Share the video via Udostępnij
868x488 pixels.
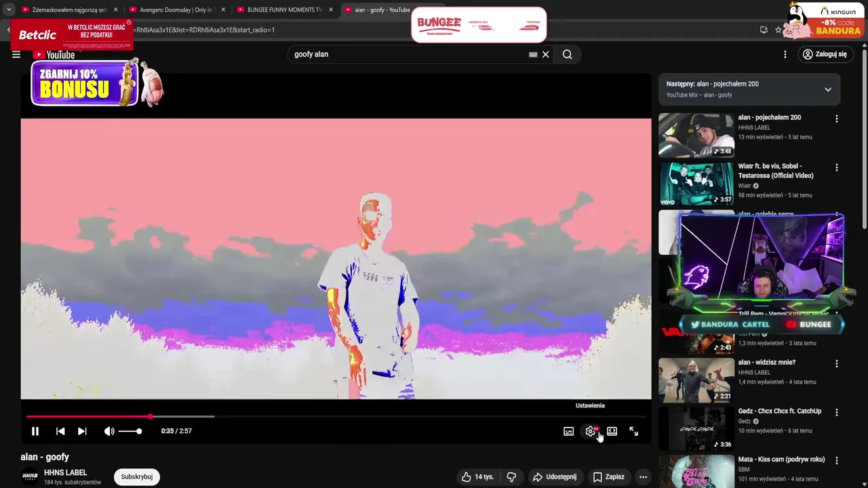tap(554, 477)
